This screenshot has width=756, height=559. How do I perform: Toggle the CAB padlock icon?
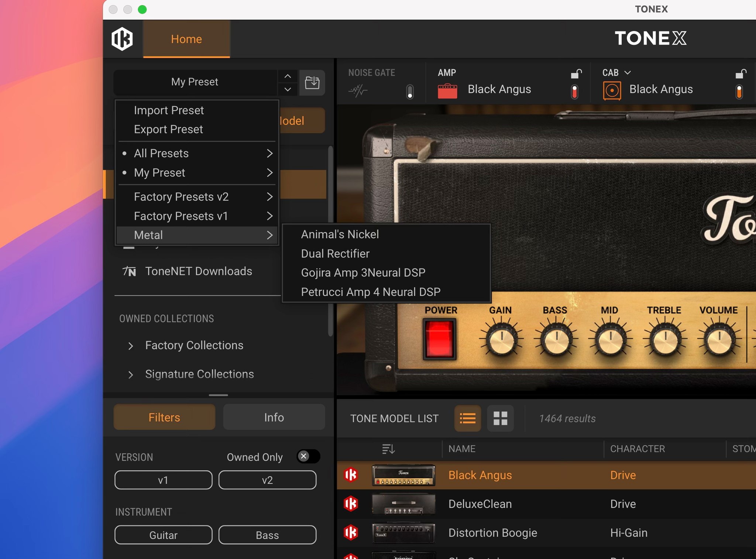(740, 73)
